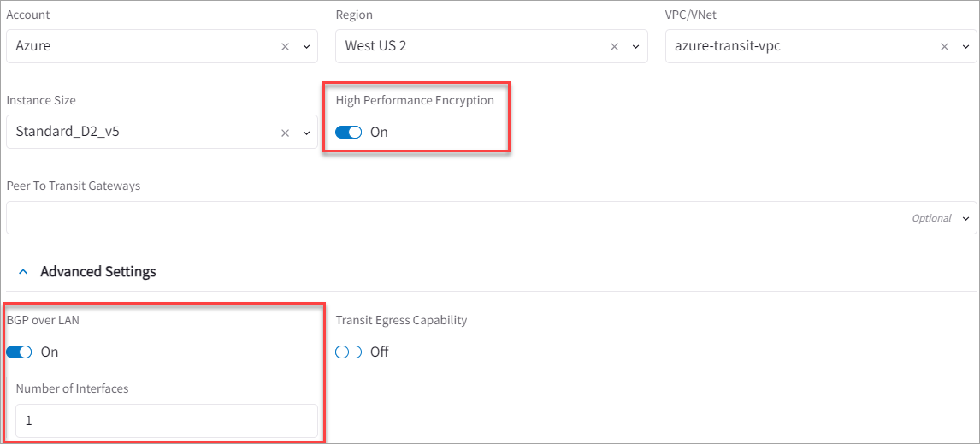Clear the West US 2 region selection
980x444 pixels.
coord(614,47)
